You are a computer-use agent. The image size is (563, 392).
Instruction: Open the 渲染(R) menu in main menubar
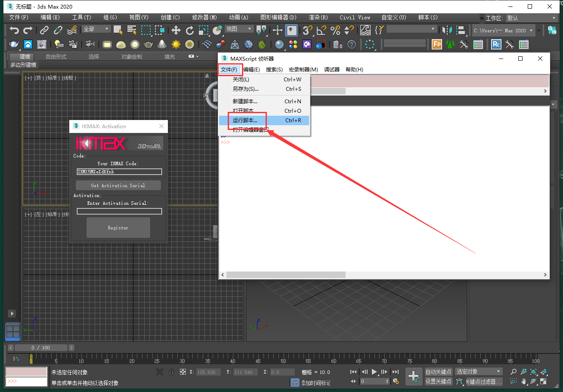point(318,18)
